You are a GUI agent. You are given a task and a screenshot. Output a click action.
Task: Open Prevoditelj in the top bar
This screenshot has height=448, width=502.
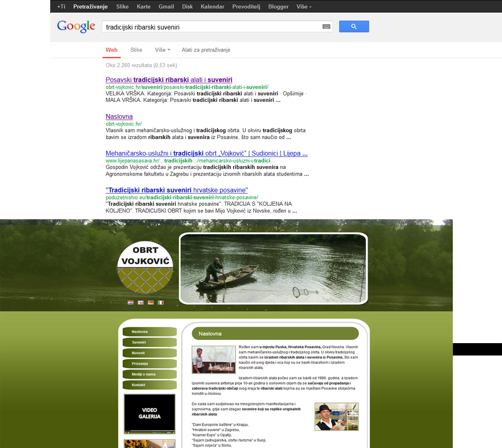tap(246, 7)
